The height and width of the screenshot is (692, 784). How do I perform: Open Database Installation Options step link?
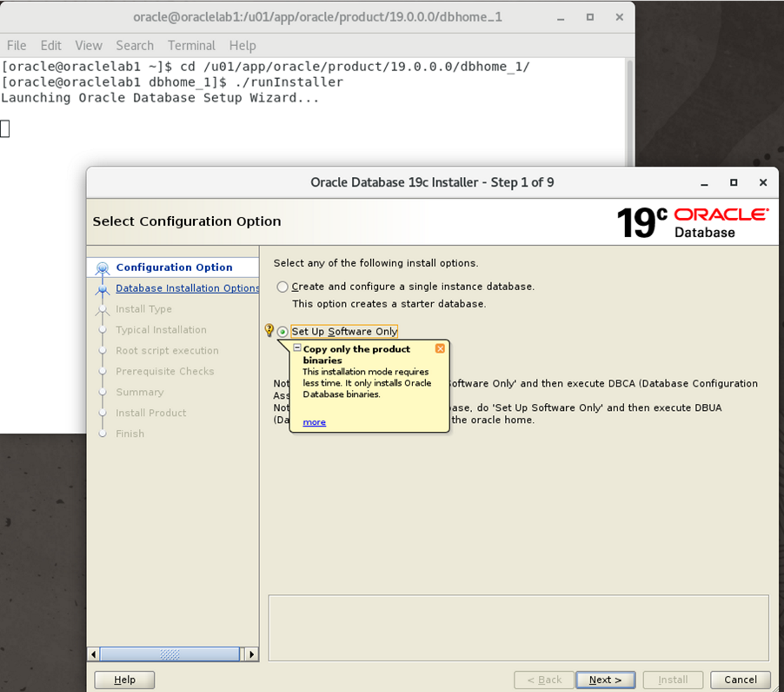click(187, 288)
